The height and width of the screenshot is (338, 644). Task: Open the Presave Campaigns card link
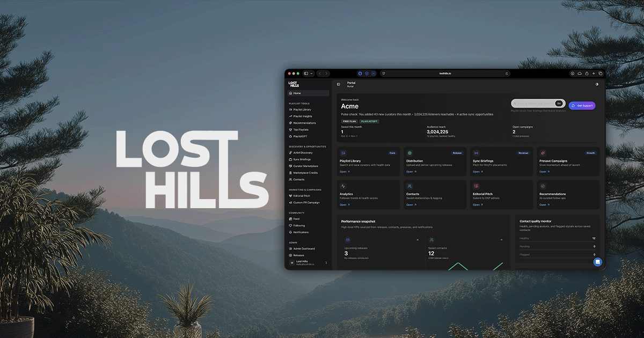point(544,172)
